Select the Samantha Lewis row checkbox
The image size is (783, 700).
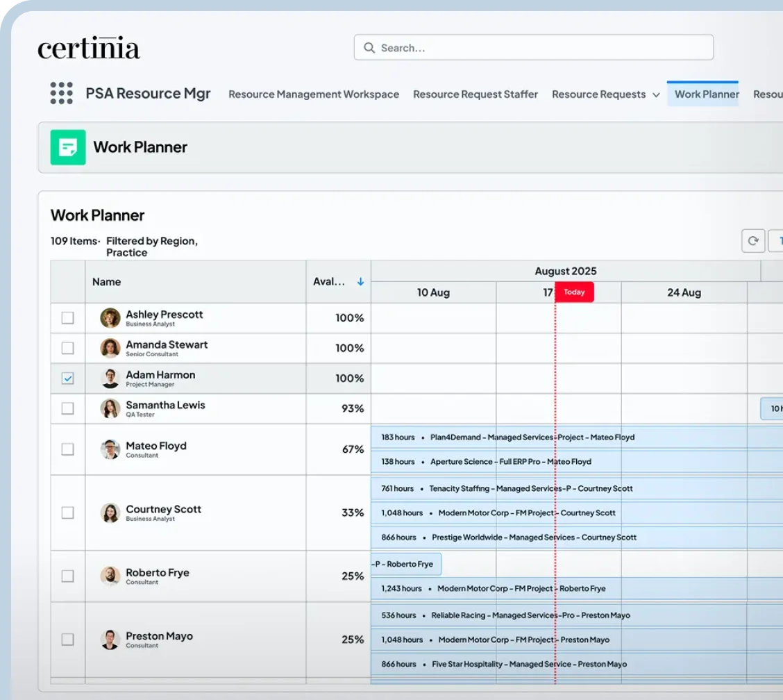pyautogui.click(x=67, y=408)
